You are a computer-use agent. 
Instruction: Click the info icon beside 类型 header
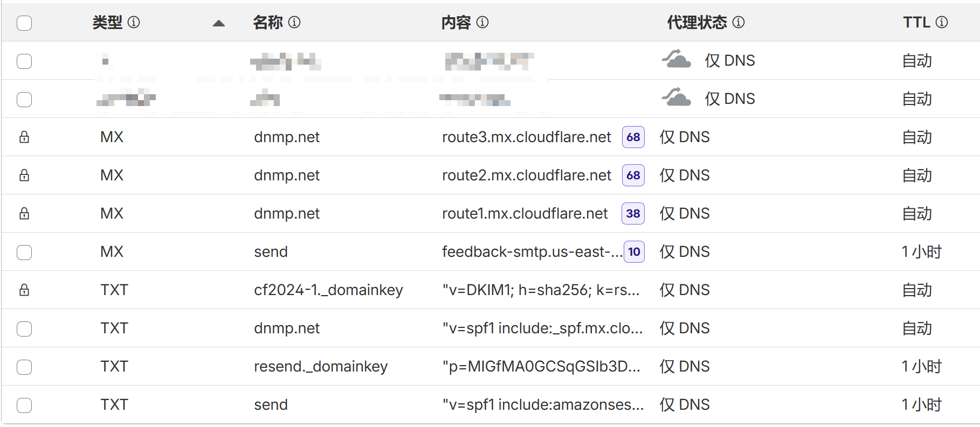click(x=134, y=22)
